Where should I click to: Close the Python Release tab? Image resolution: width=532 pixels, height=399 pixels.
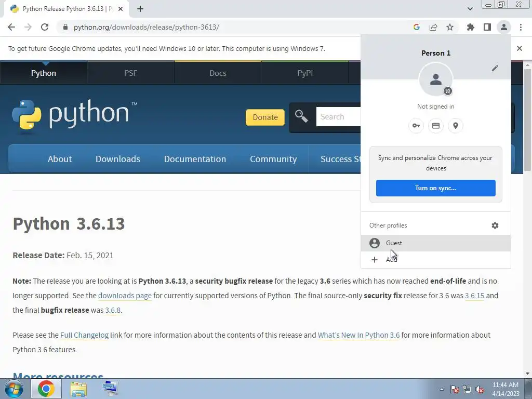(x=121, y=9)
